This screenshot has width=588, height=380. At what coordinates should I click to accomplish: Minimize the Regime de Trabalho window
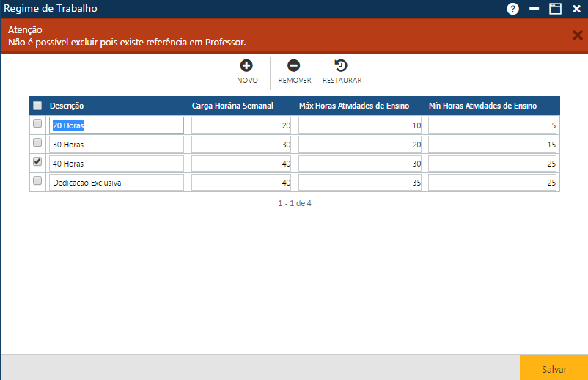[x=534, y=9]
